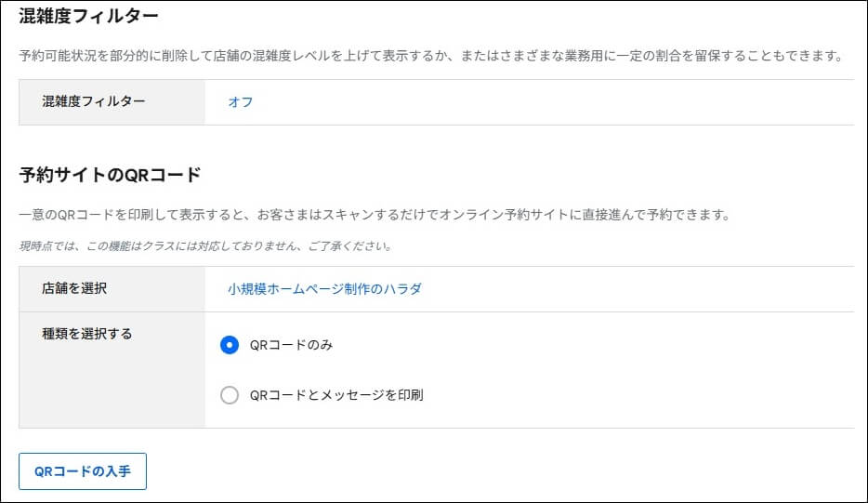Screen dimensions: 868x503
Task: Open the 混雑度フィルター オフ setting link
Action: tap(241, 102)
